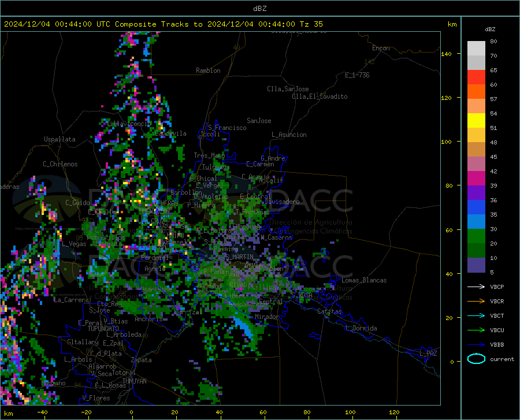Screen dimensions: 520x420
Task: Select the red 60 dBZ color swatch
Action: tap(476, 77)
